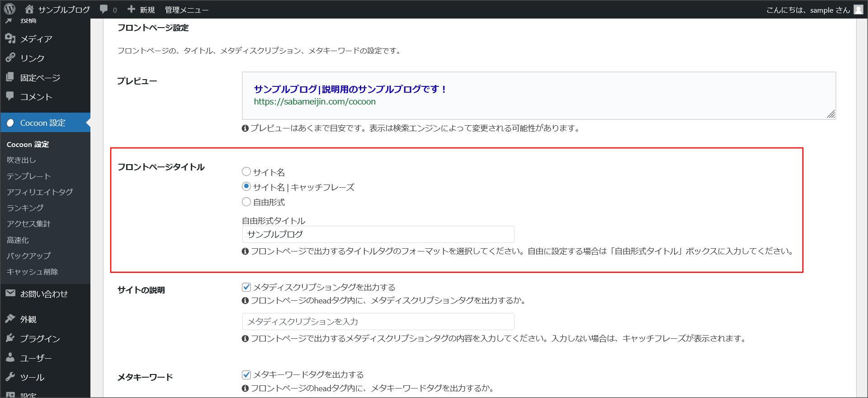868x398 pixels.
Task: Open the WordPress logo menu
Action: [x=9, y=9]
